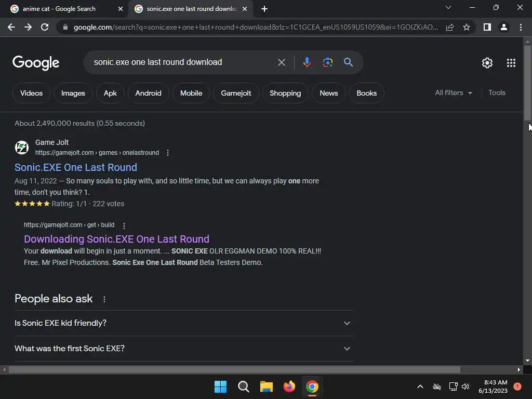
Task: Filter results by Android
Action: coord(148,93)
